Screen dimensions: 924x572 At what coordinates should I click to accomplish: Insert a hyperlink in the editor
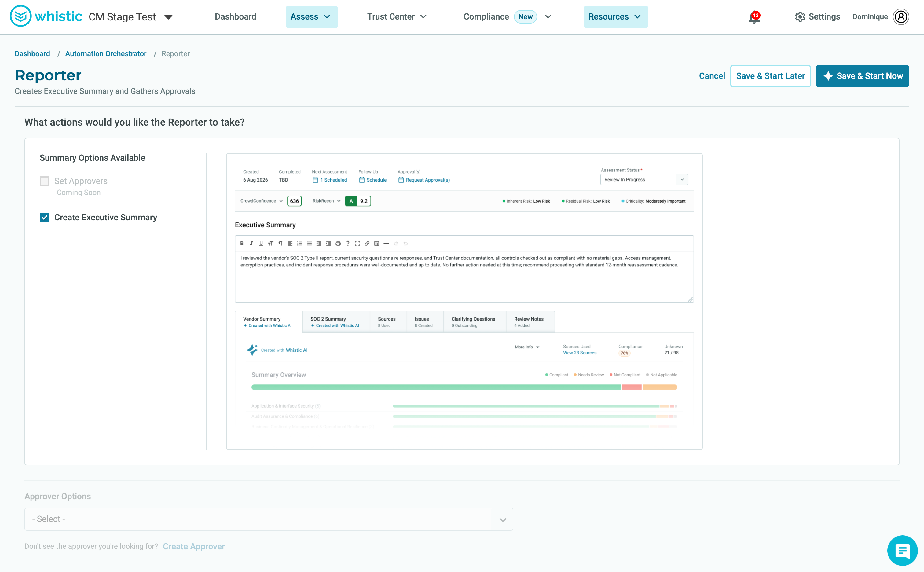(367, 243)
